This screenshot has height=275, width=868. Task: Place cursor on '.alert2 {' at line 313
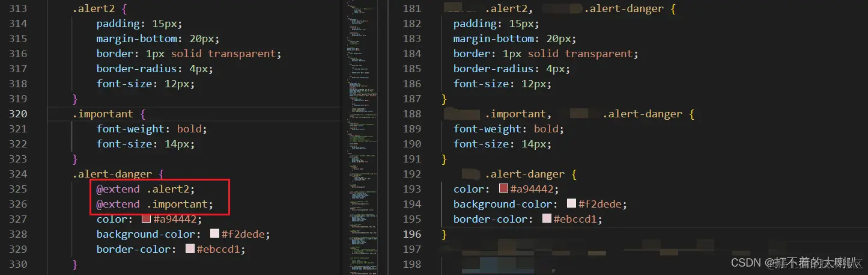(100, 8)
